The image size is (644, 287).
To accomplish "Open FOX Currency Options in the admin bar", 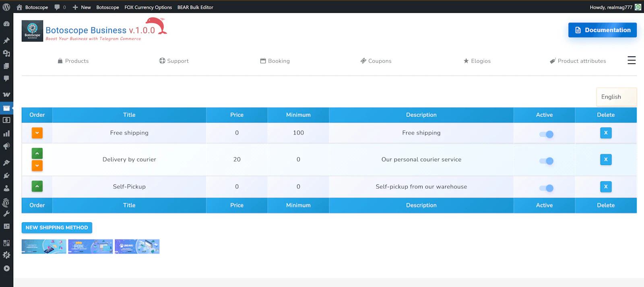I will click(148, 7).
